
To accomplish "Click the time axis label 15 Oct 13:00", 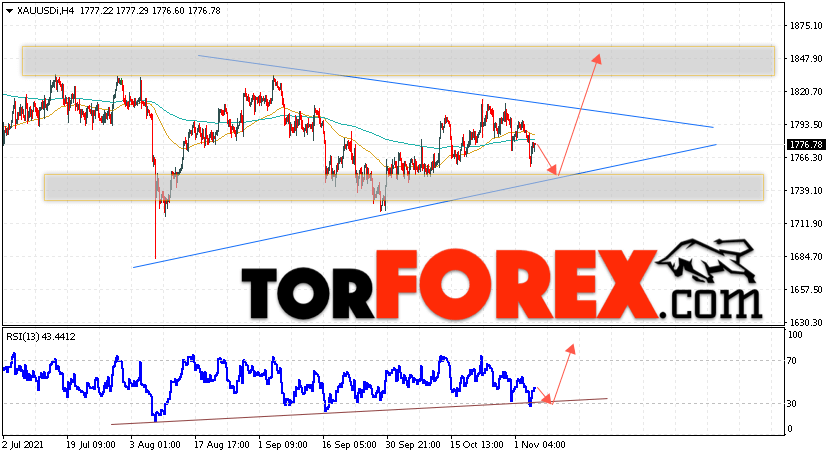I will [477, 444].
